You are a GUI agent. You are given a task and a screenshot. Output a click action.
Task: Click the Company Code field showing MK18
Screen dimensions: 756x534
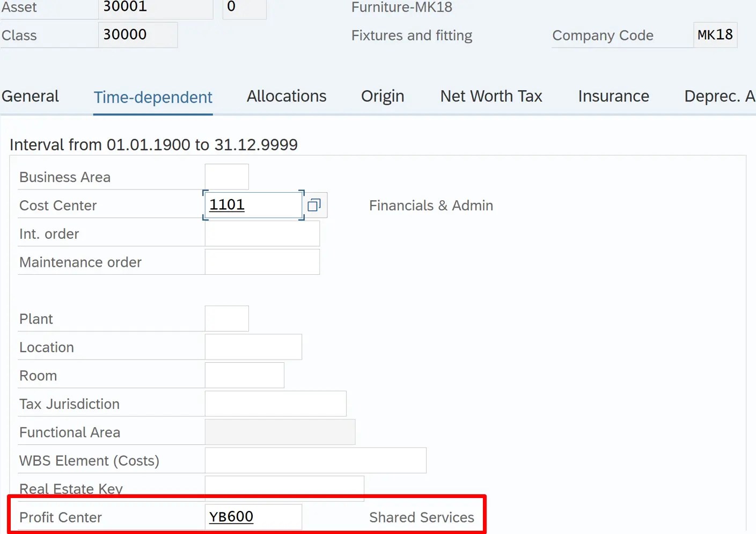tap(715, 34)
